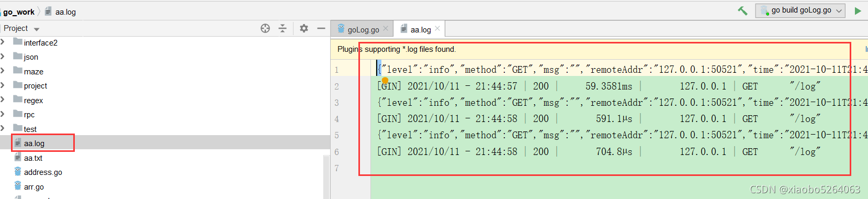
Task: Open aa.txt in the project tree
Action: 33,158
